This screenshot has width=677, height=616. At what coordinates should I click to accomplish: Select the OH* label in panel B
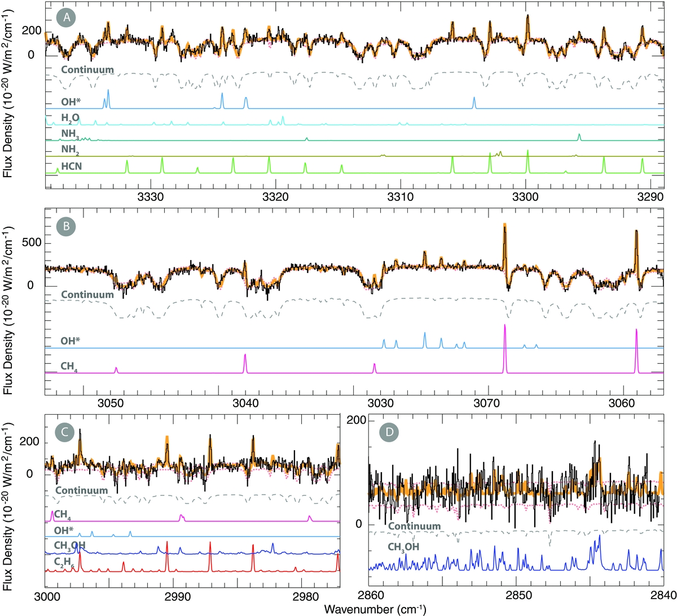[71, 341]
